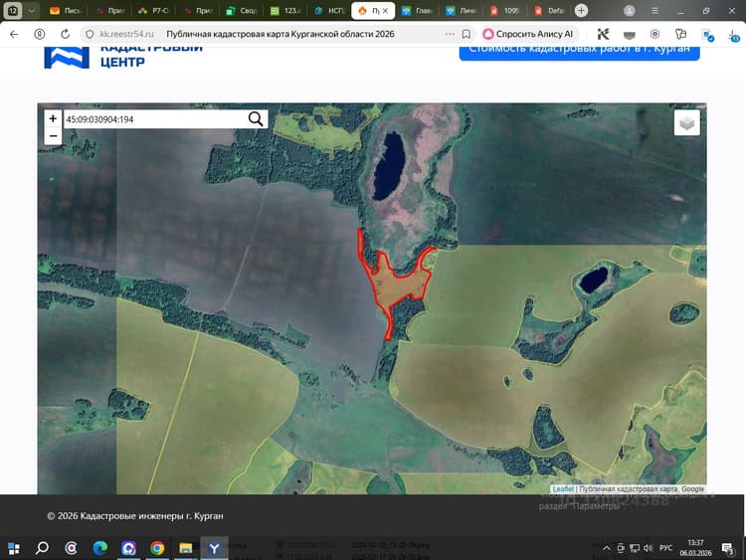Screen dimensions: 746x560
Task: Zoom out the map with minus button
Action: [x=53, y=136]
